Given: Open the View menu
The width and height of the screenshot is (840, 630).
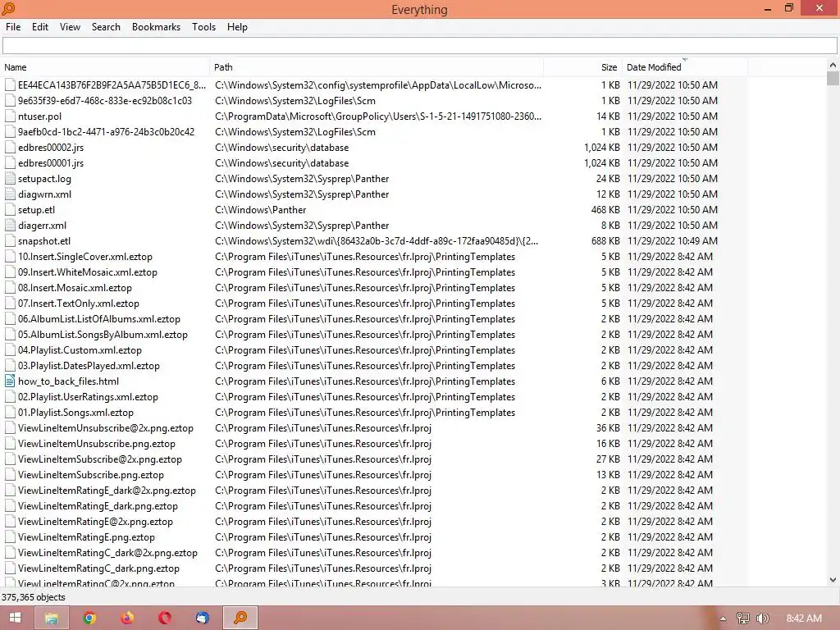Looking at the screenshot, I should pyautogui.click(x=71, y=27).
